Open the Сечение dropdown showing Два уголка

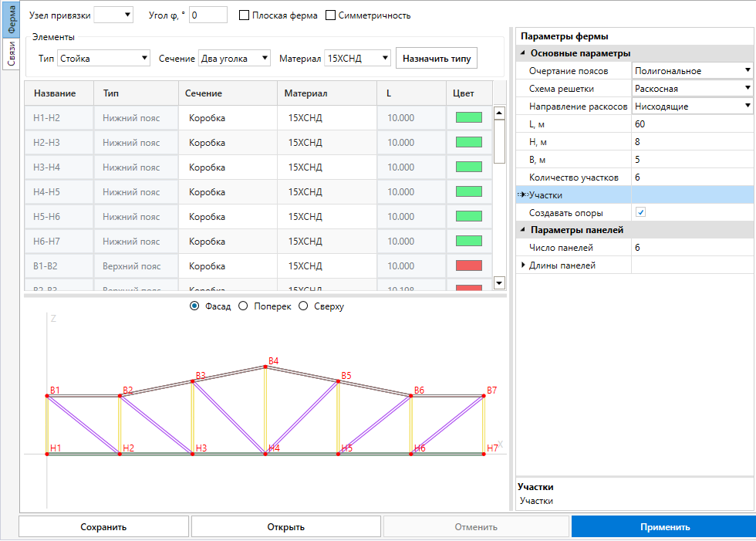235,59
